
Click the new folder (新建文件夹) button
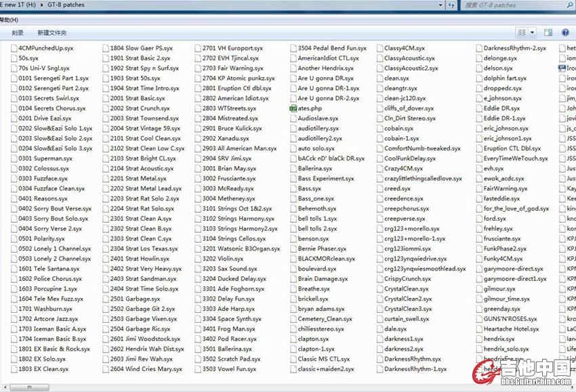click(x=52, y=32)
